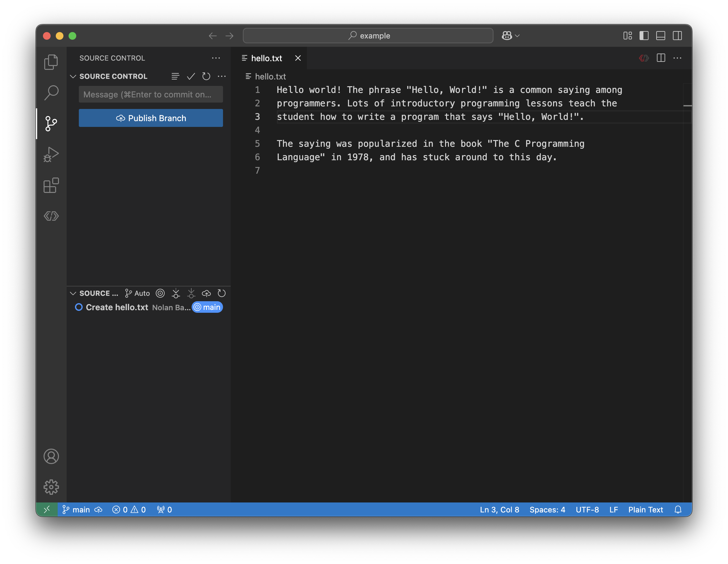728x564 pixels.
Task: Open the editor more actions menu
Action: tap(677, 58)
